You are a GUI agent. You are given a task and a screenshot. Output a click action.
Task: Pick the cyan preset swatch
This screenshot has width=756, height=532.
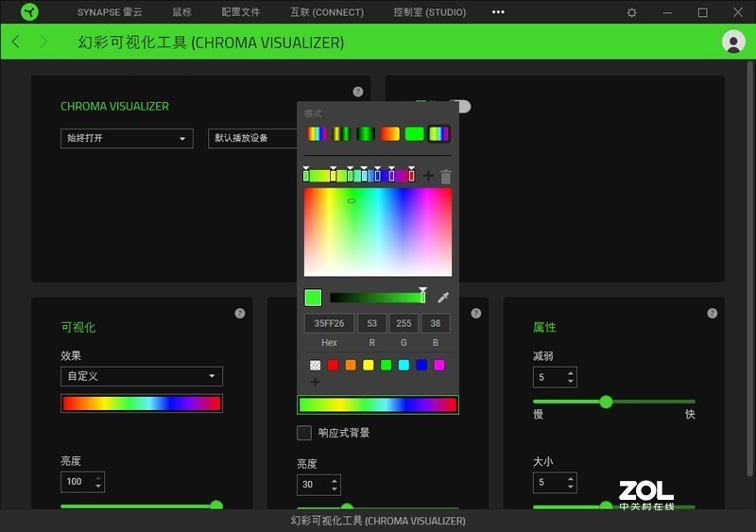coord(404,365)
